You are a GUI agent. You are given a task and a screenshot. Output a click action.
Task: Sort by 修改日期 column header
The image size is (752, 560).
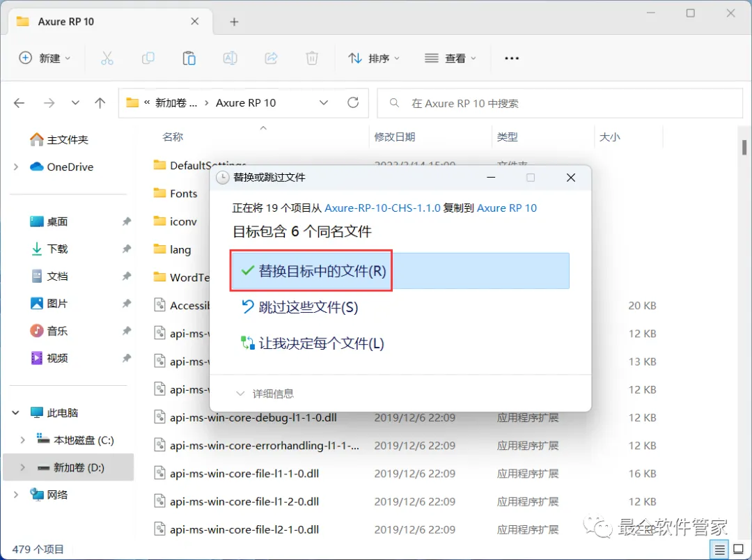coord(394,137)
